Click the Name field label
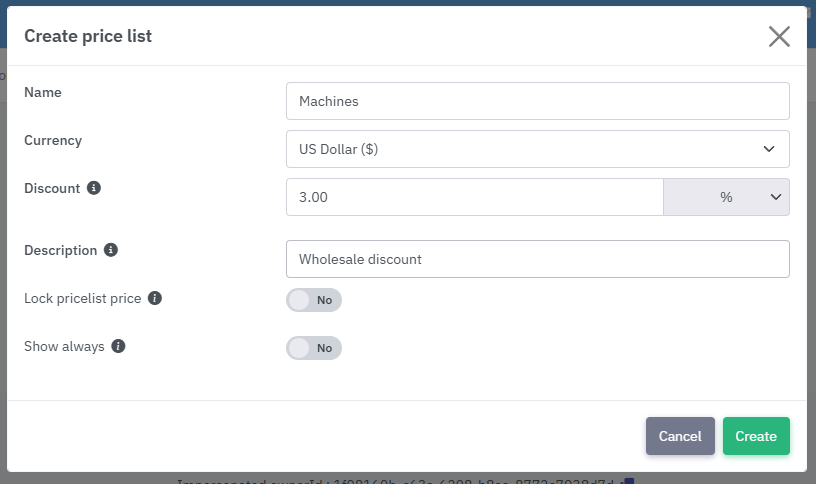 pyautogui.click(x=43, y=92)
